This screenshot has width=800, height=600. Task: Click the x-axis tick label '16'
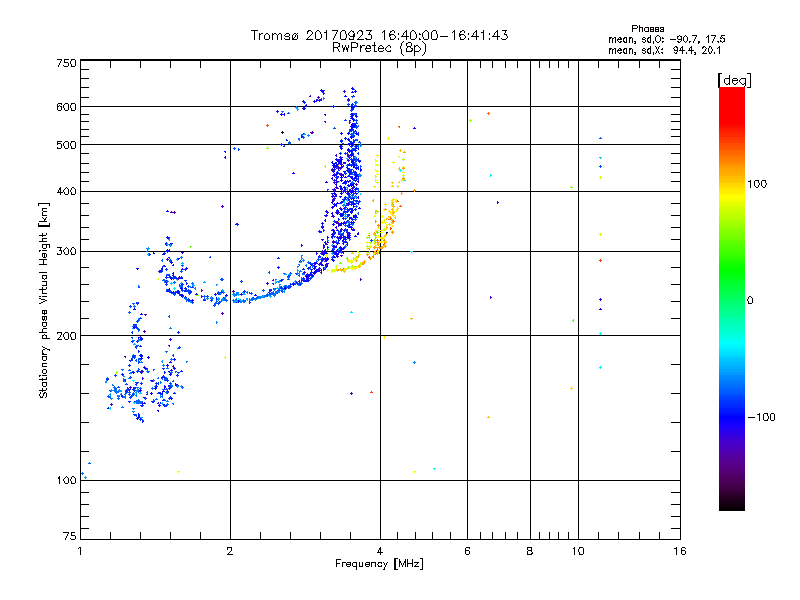pyautogui.click(x=680, y=551)
